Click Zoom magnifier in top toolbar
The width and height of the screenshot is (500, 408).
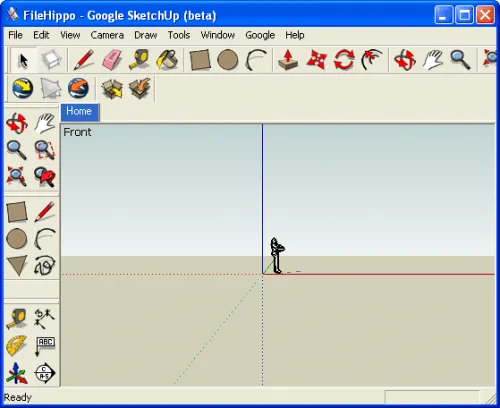click(x=460, y=60)
